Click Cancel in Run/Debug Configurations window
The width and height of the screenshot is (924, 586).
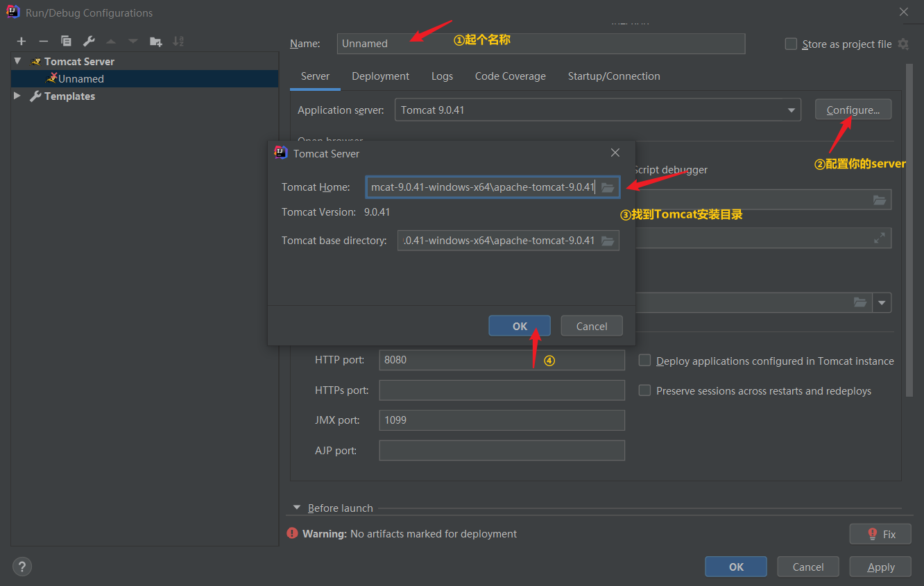tap(808, 567)
